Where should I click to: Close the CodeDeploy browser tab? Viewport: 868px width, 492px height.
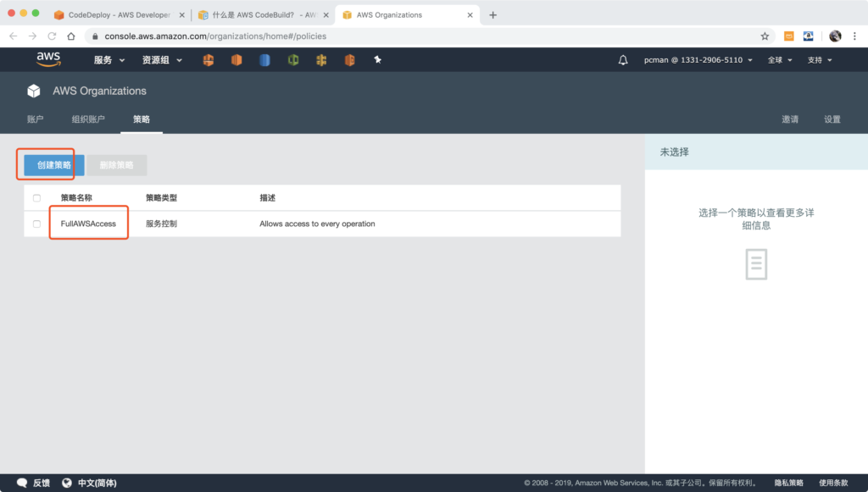click(x=181, y=15)
